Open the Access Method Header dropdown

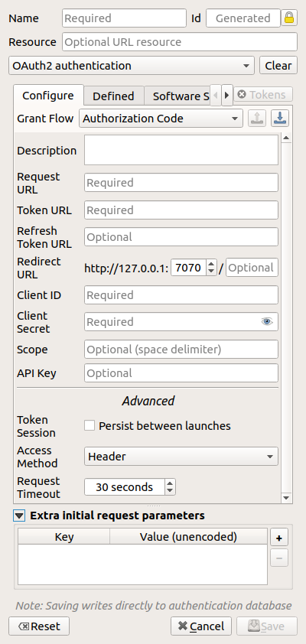[x=181, y=457]
